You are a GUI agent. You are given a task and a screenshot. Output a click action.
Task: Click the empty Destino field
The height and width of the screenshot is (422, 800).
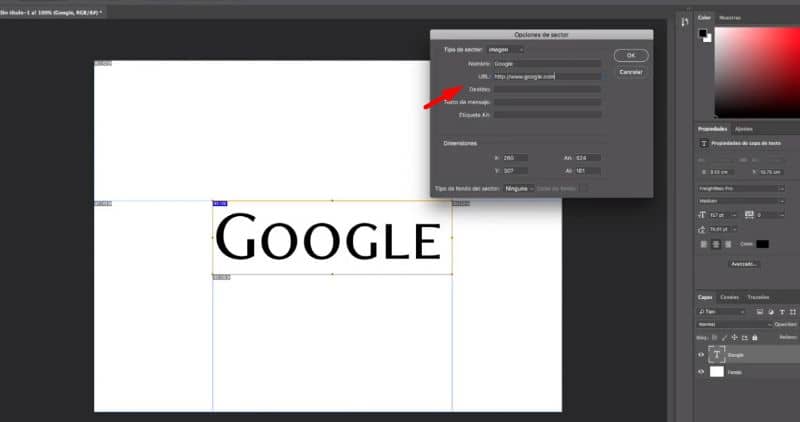[547, 89]
